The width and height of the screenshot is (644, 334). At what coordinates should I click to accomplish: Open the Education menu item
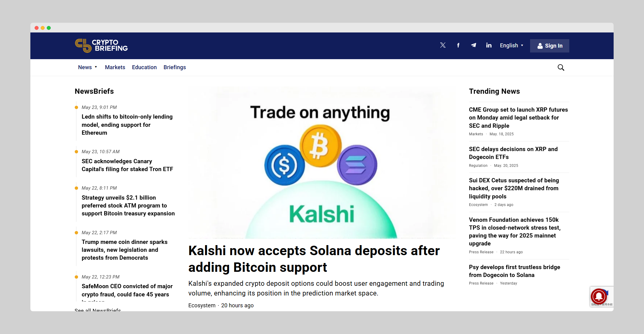pyautogui.click(x=144, y=67)
